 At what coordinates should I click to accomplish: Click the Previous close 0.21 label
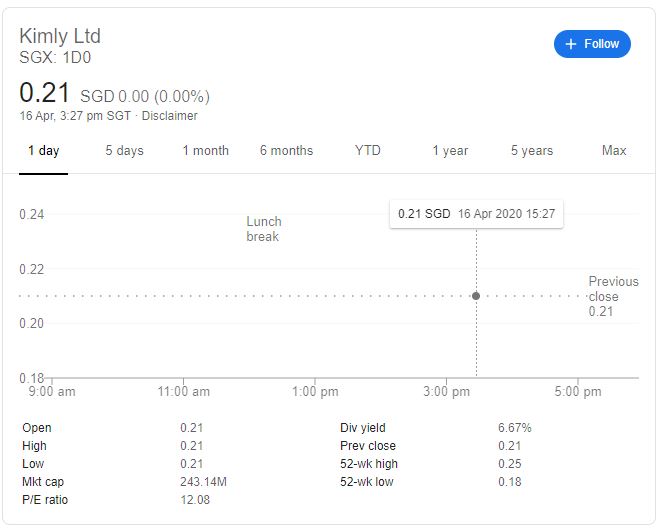coord(613,296)
